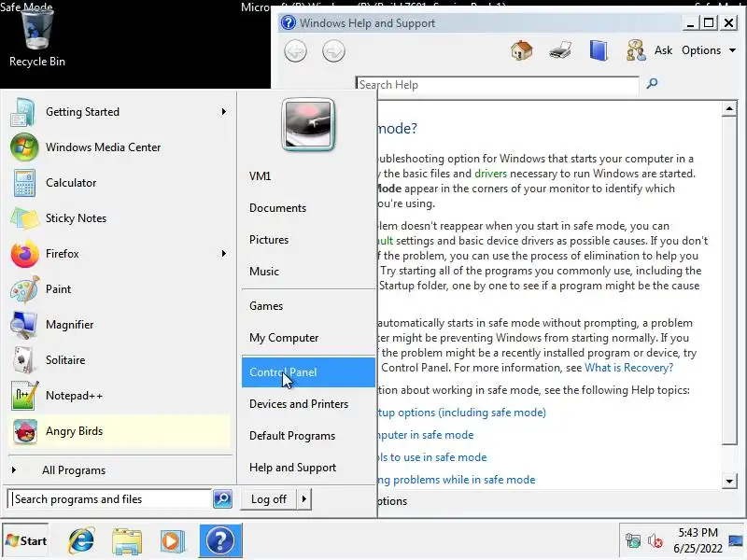
Task: Open the Options dropdown in Help
Action: 709,50
